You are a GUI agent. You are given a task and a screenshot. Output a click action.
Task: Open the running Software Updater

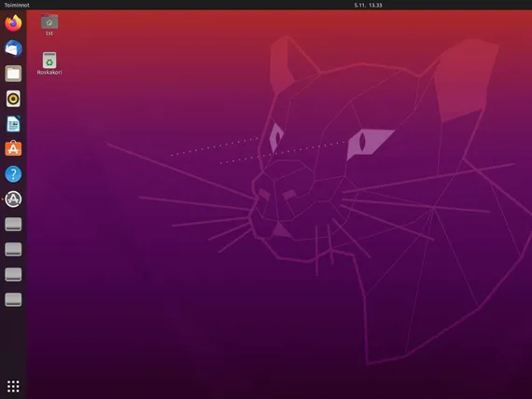[x=13, y=199]
